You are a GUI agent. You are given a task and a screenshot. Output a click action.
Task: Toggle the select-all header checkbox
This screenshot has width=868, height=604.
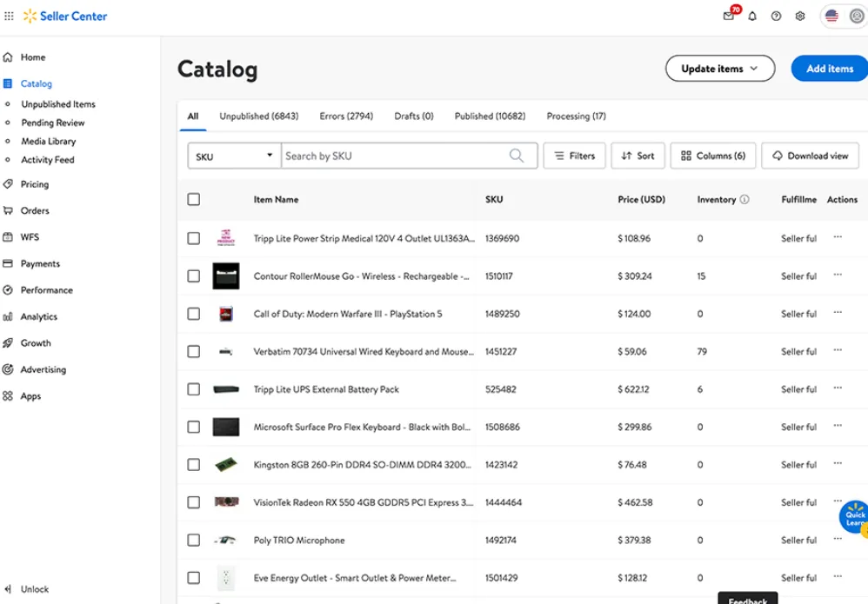tap(194, 199)
